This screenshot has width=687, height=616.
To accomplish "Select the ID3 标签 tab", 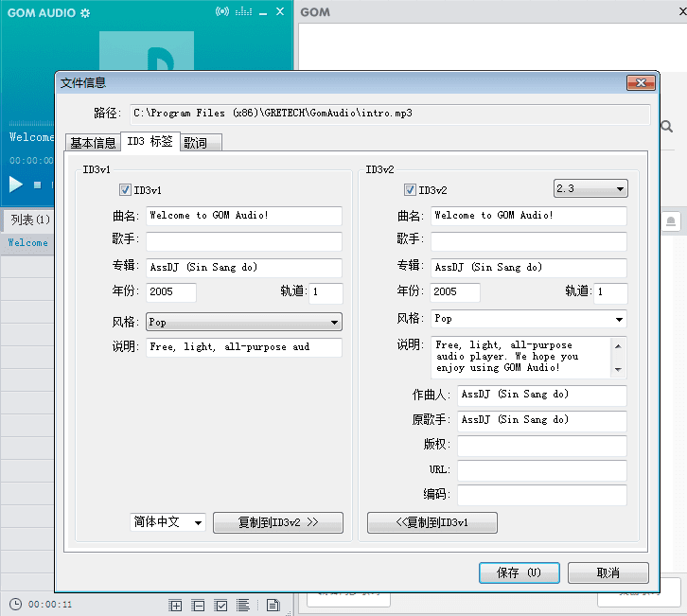I will coord(150,142).
